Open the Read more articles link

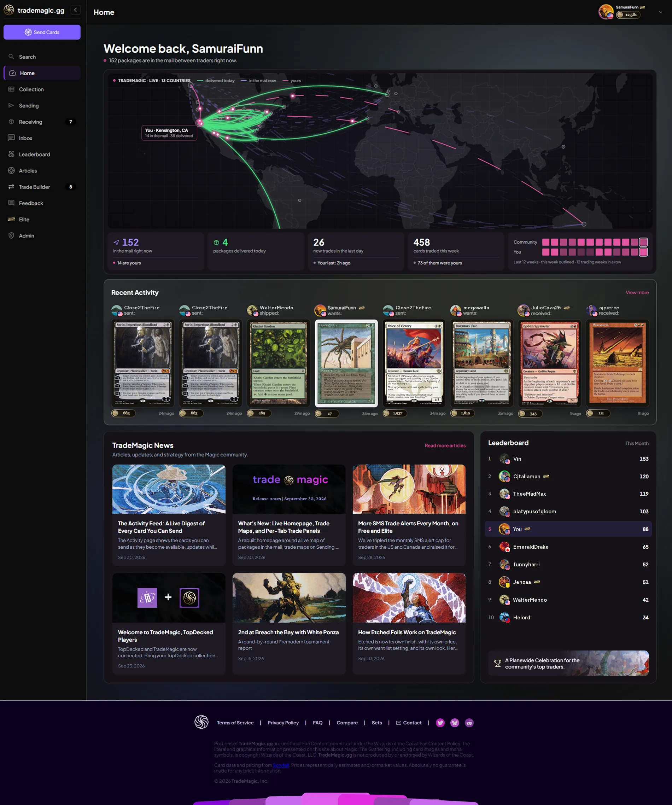(445, 445)
